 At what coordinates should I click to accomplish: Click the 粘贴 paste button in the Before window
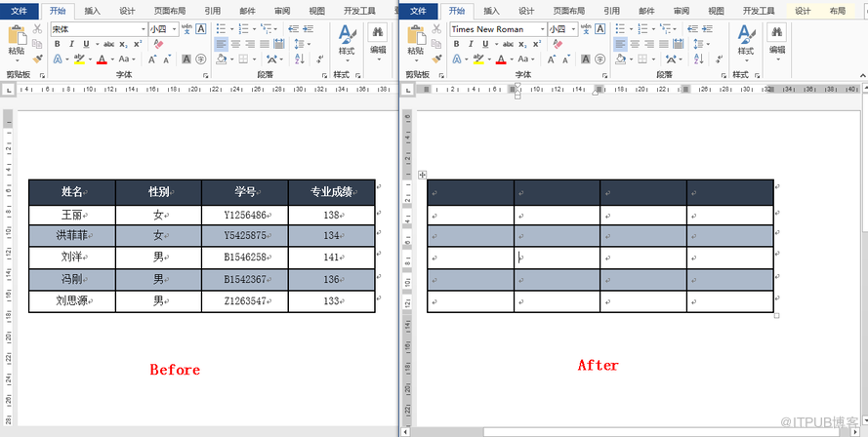(17, 41)
